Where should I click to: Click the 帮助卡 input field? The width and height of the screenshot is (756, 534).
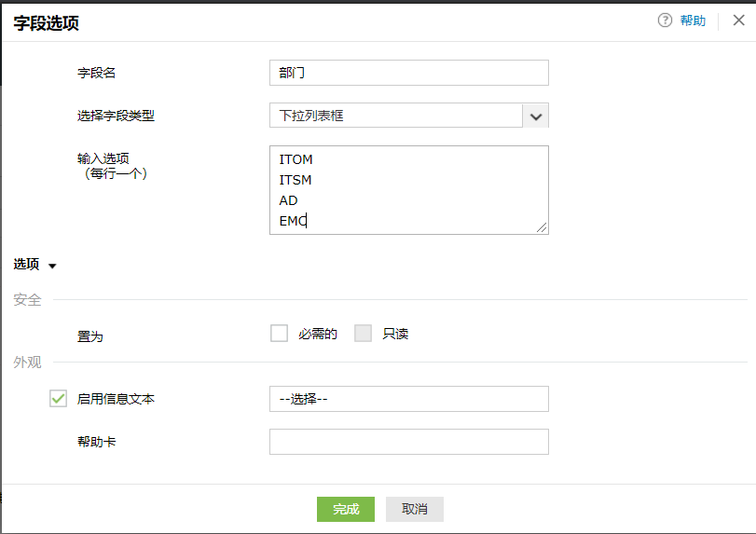[x=408, y=442]
